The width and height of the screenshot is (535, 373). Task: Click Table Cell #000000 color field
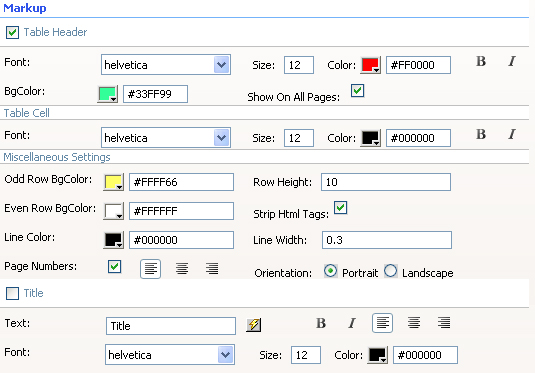(x=418, y=138)
